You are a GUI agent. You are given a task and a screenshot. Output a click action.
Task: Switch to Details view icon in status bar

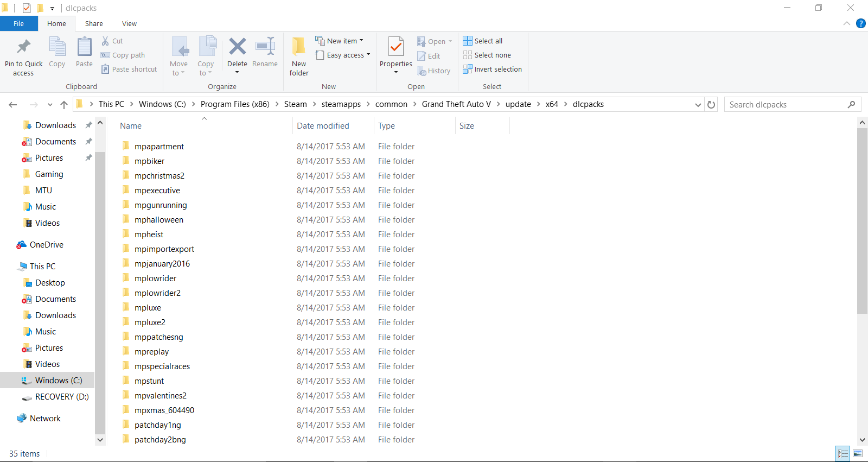(843, 453)
